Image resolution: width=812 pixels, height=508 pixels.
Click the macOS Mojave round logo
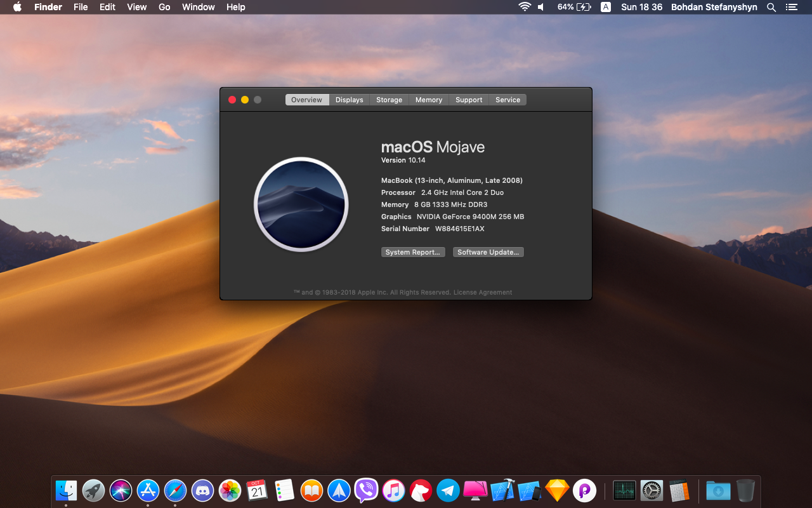pos(301,204)
